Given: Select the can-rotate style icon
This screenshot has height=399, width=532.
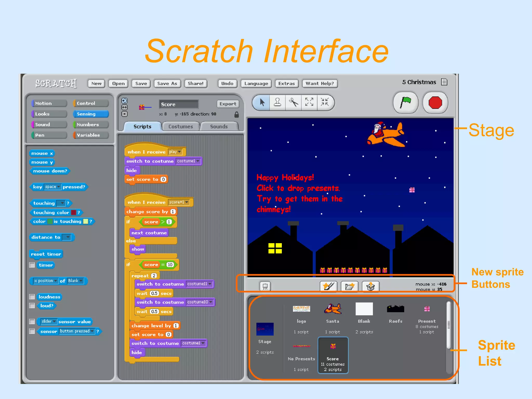Looking at the screenshot, I should (x=124, y=101).
